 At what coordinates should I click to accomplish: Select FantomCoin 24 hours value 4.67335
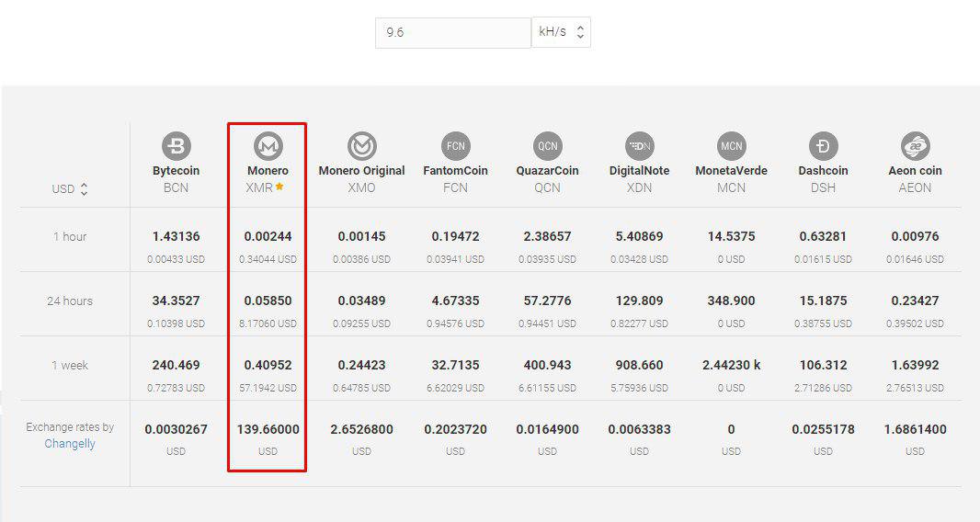click(x=456, y=301)
